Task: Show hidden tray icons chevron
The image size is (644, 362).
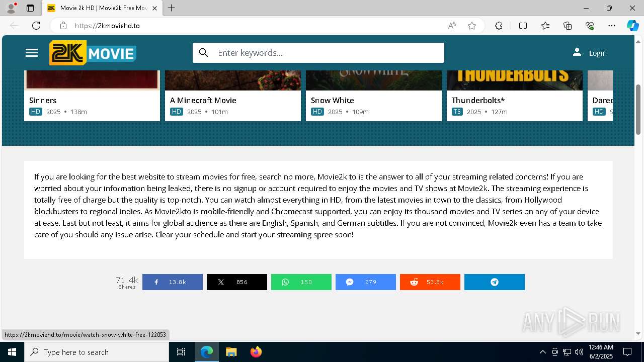Action: pyautogui.click(x=542, y=352)
